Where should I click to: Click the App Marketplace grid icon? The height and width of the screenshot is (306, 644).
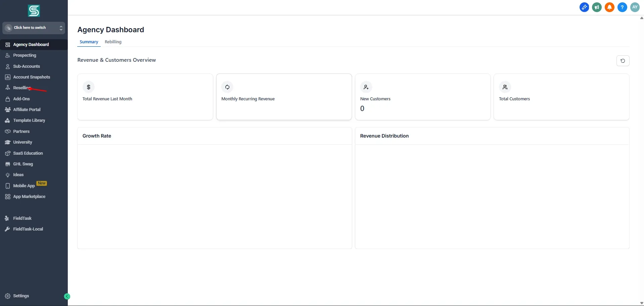coord(8,197)
